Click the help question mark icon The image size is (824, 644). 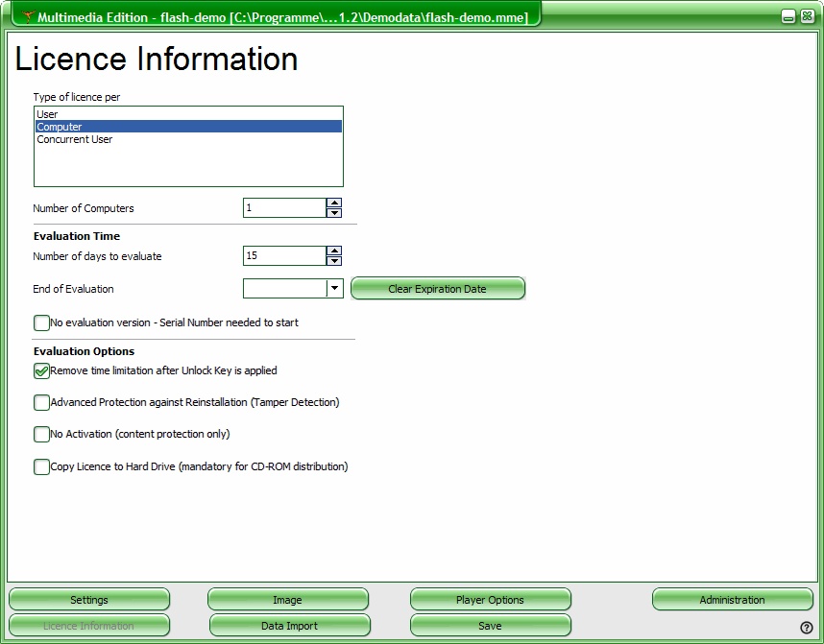806,628
